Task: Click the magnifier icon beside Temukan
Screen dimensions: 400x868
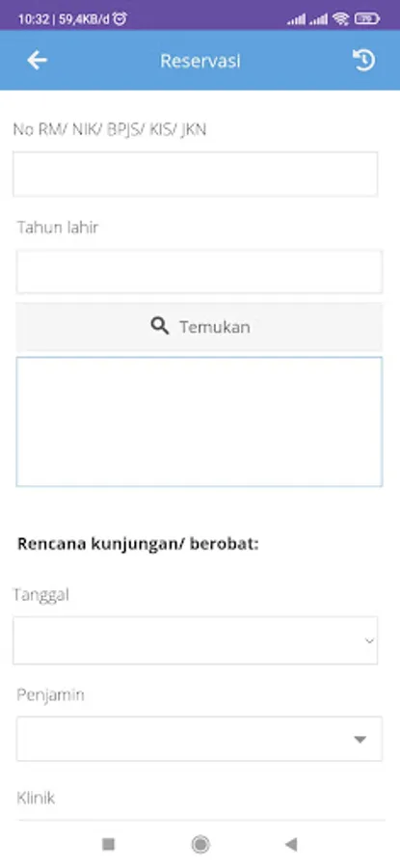Action: tap(159, 327)
